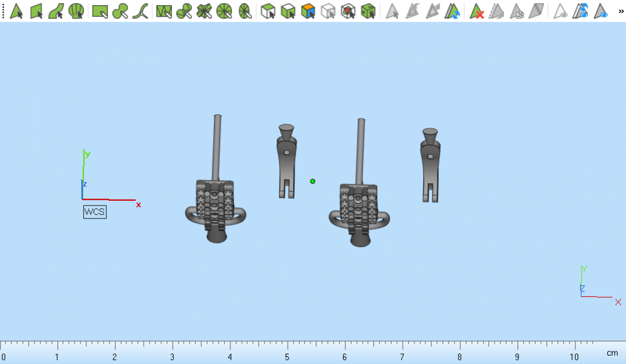
Task: Pick the star-shaped triangle mark tool
Action: tap(204, 11)
